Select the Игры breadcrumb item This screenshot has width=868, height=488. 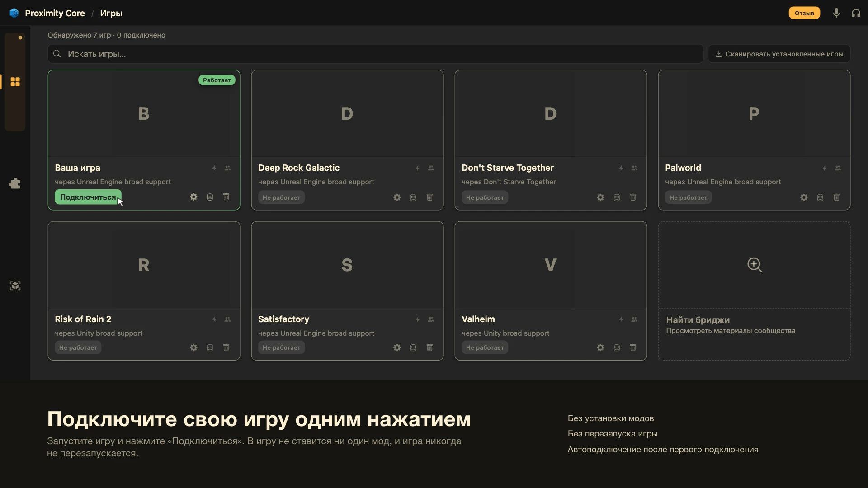[x=111, y=13]
